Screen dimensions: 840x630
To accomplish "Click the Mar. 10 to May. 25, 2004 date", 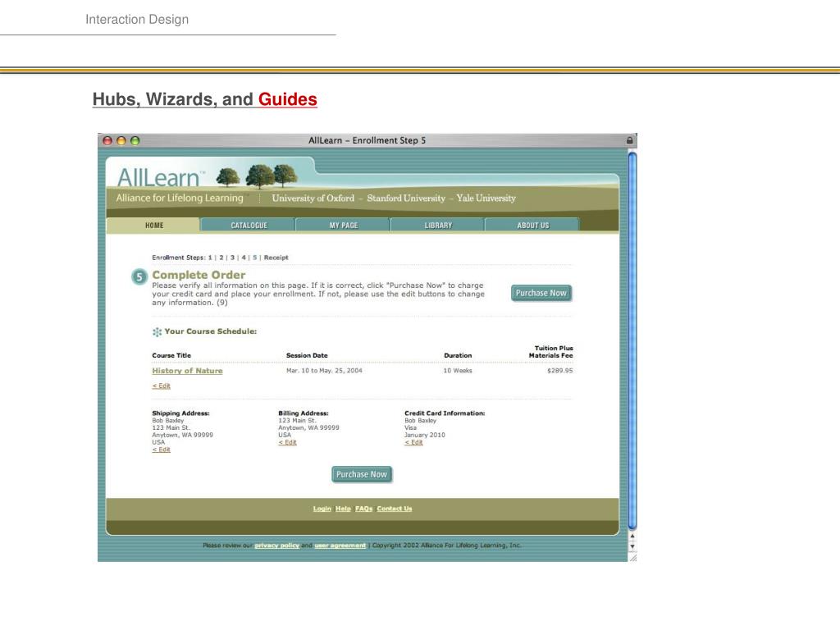I will click(x=324, y=371).
